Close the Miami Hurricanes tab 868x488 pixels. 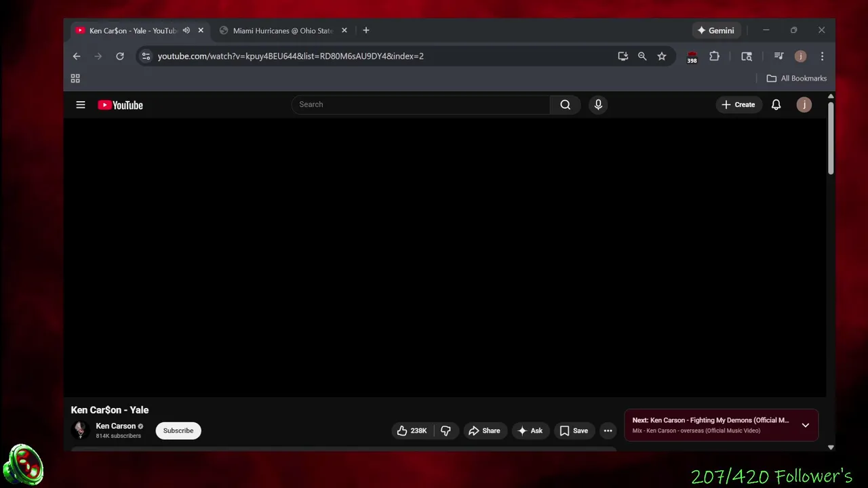coord(344,30)
